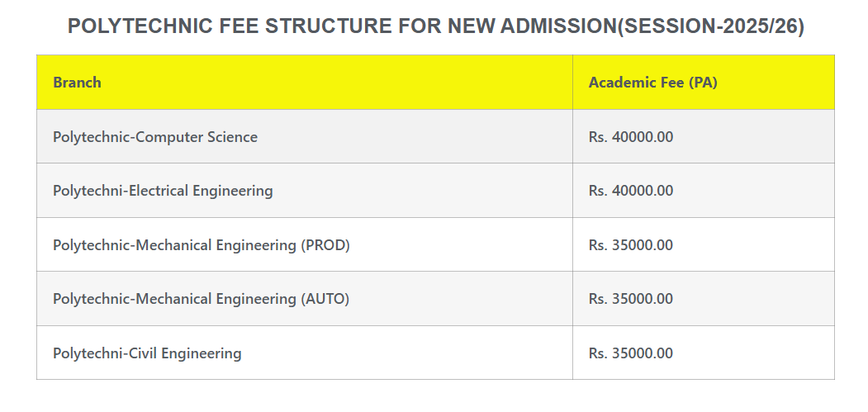Click the Electrical Engineering fee amount
The height and width of the screenshot is (412, 868).
click(631, 191)
